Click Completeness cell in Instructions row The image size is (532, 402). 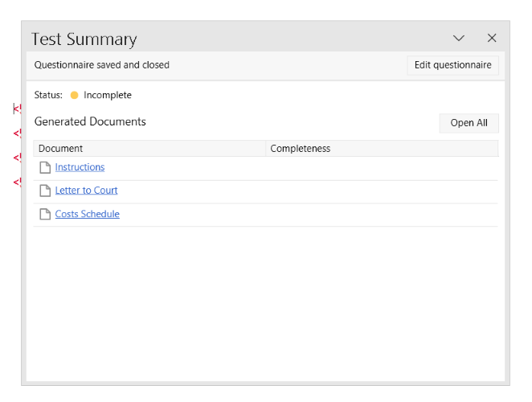pyautogui.click(x=381, y=167)
